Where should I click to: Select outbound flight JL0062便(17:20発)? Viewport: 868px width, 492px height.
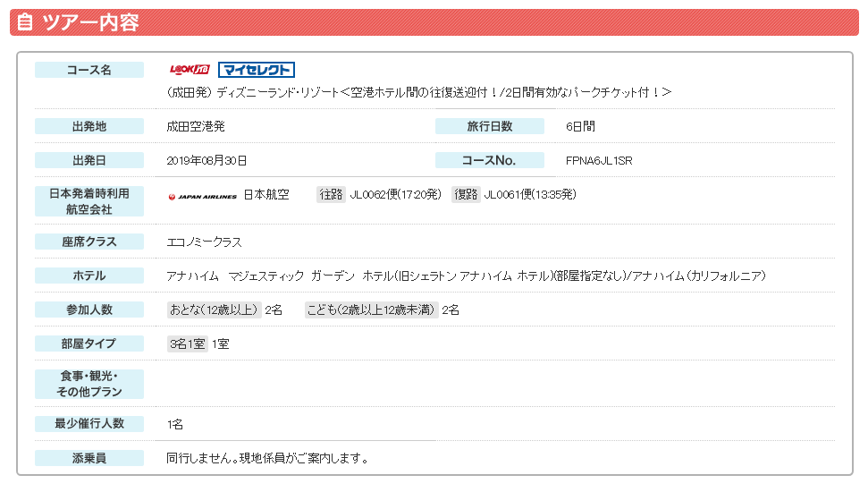395,194
